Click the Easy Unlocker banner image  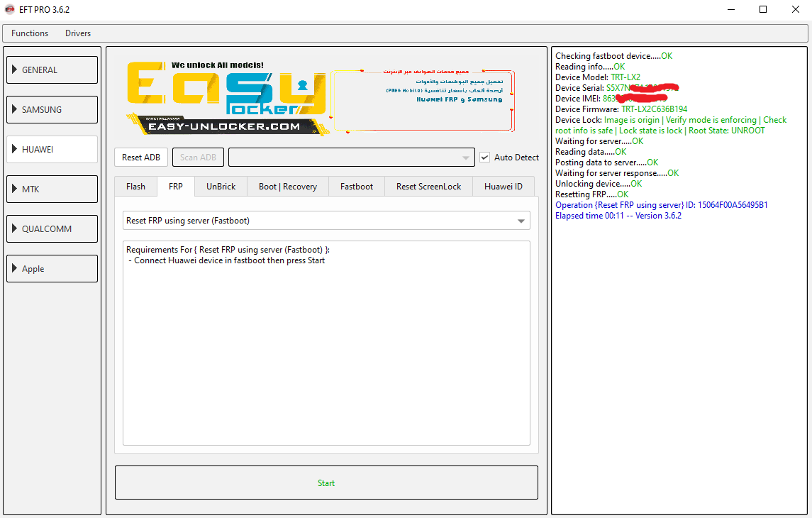point(227,99)
